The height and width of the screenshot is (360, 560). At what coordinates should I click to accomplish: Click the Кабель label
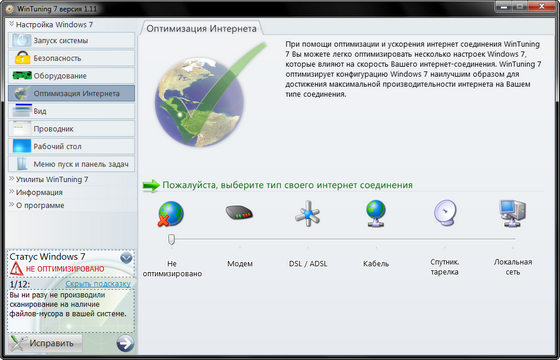(376, 264)
